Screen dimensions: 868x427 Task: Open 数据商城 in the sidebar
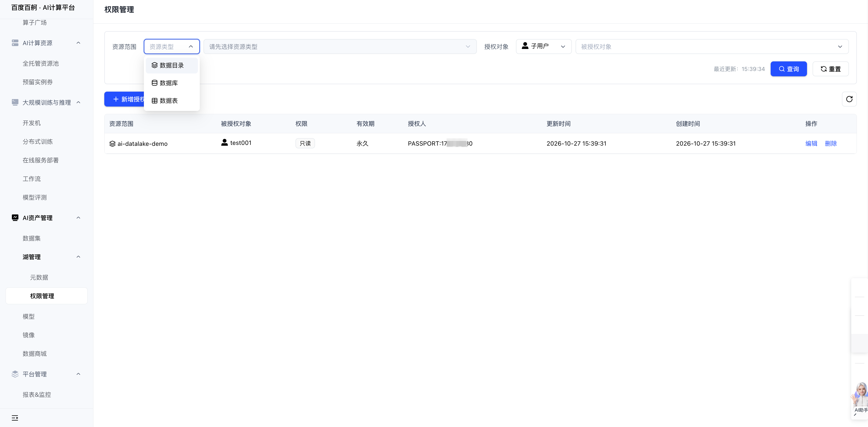(x=34, y=353)
